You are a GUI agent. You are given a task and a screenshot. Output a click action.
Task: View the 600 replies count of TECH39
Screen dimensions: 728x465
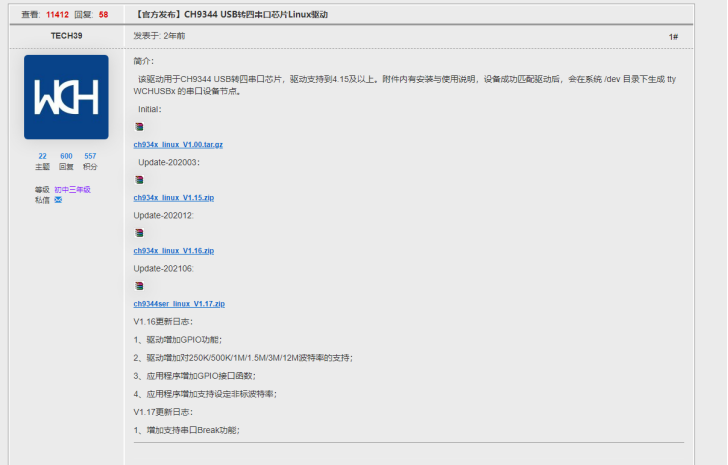click(x=66, y=156)
